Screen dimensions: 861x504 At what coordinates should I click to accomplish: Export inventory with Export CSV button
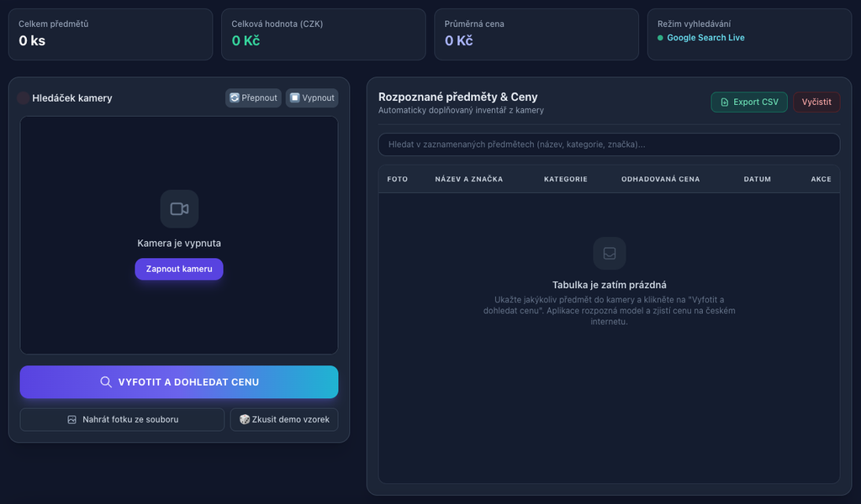[749, 102]
